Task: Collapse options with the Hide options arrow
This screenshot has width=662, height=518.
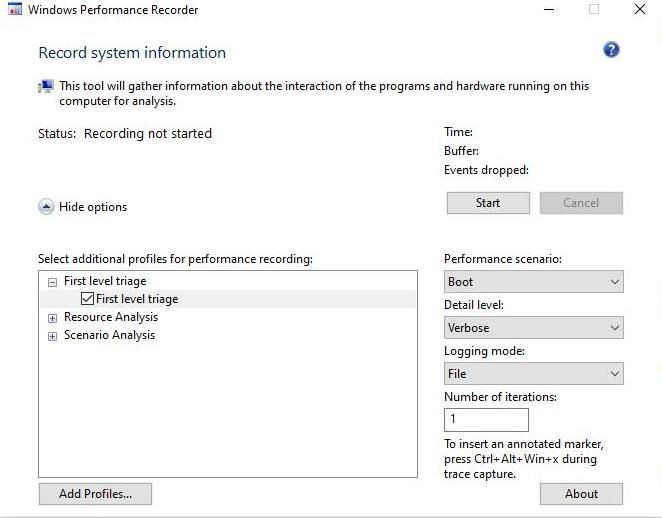Action: pos(46,207)
